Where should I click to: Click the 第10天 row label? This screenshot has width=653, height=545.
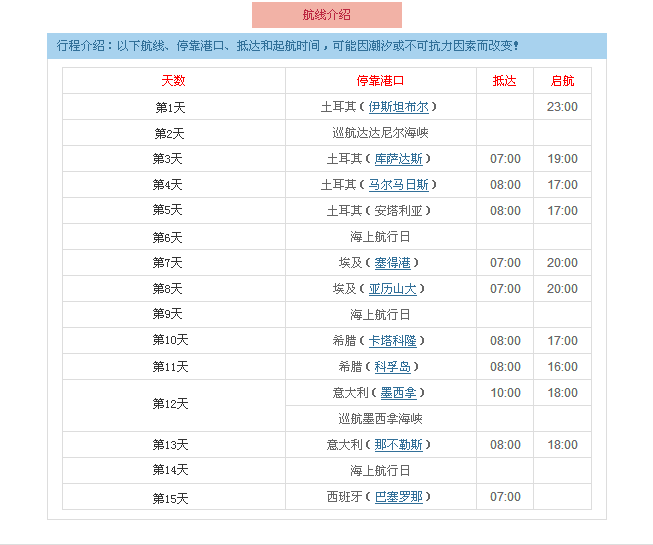170,340
